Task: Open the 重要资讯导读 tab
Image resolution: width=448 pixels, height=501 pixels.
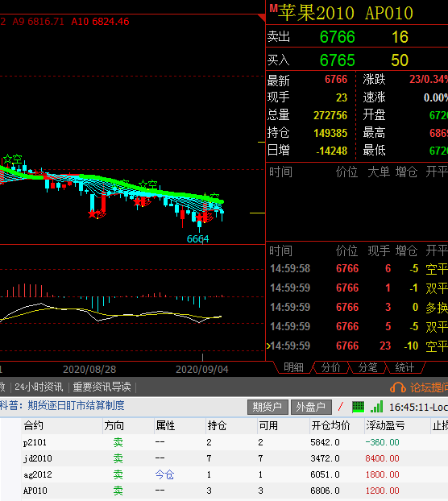Action: (x=102, y=387)
